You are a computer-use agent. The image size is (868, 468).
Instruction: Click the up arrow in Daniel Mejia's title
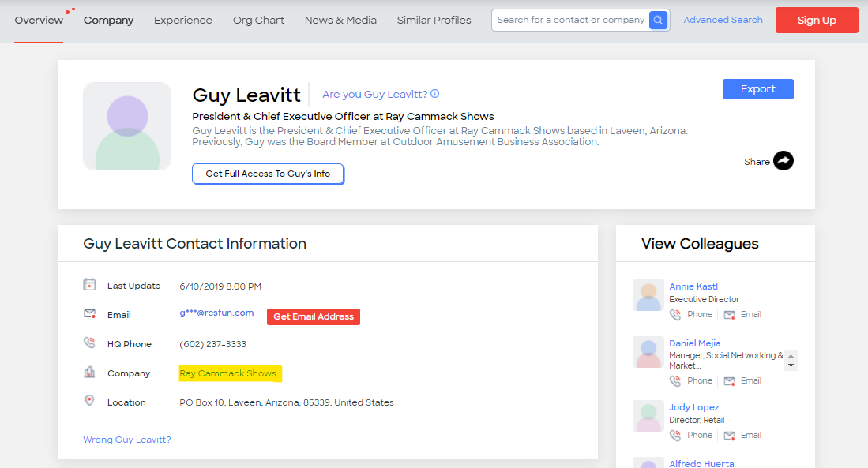[791, 356]
